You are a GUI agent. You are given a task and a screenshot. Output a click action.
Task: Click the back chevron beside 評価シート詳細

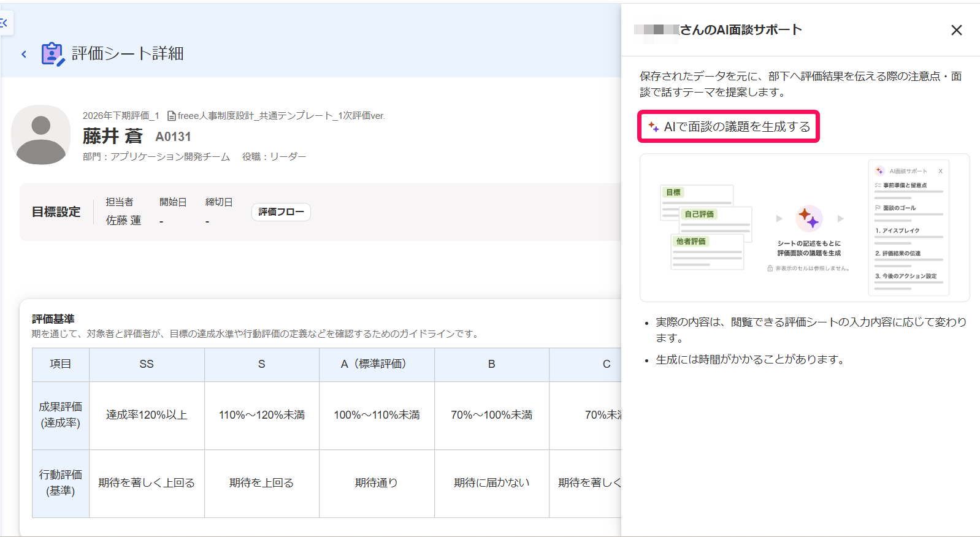point(24,54)
